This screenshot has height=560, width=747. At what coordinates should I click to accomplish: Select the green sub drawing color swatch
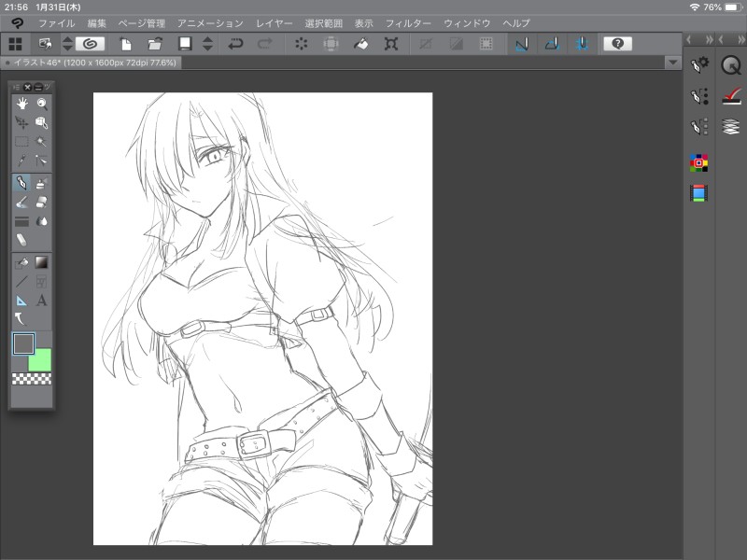click(x=40, y=360)
